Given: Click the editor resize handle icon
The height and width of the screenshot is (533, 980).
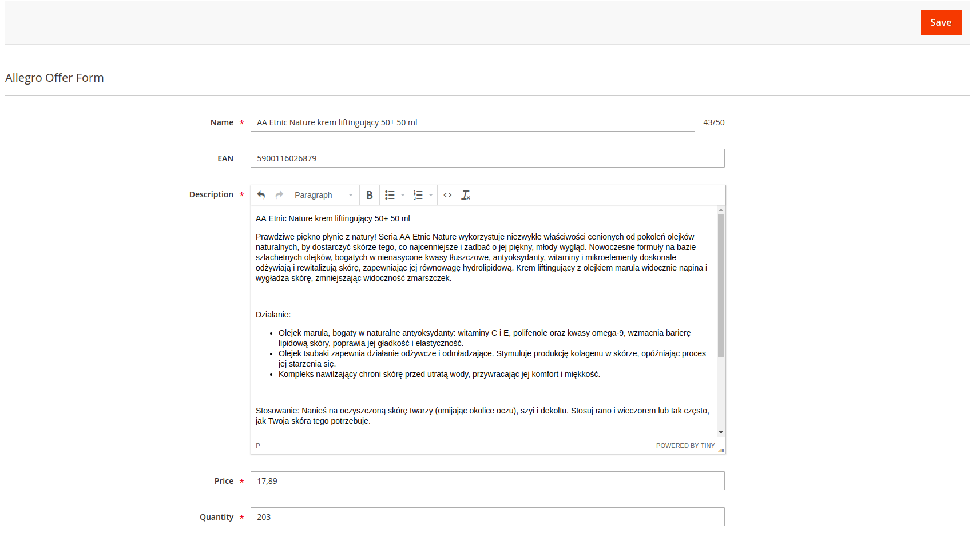Looking at the screenshot, I should click(721, 449).
